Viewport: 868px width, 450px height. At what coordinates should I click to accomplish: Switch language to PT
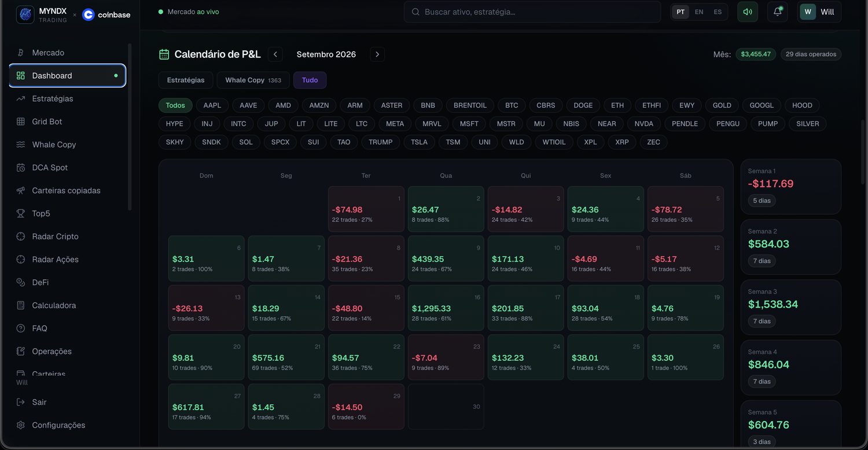coord(681,12)
